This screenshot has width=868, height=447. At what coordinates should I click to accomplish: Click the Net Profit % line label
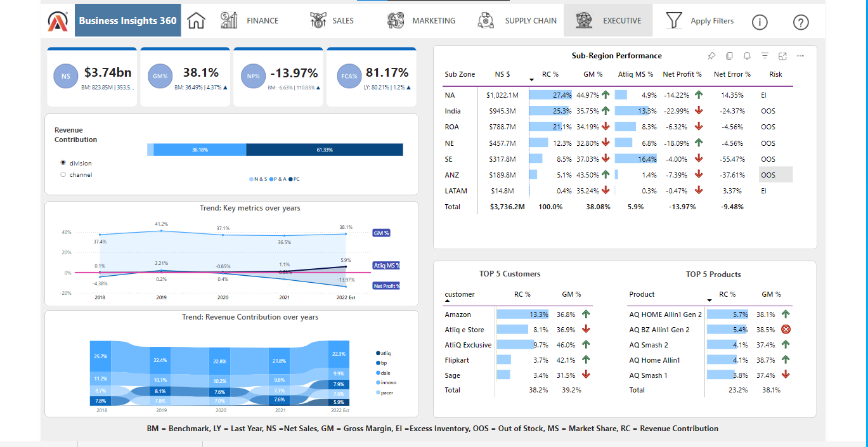tap(386, 286)
